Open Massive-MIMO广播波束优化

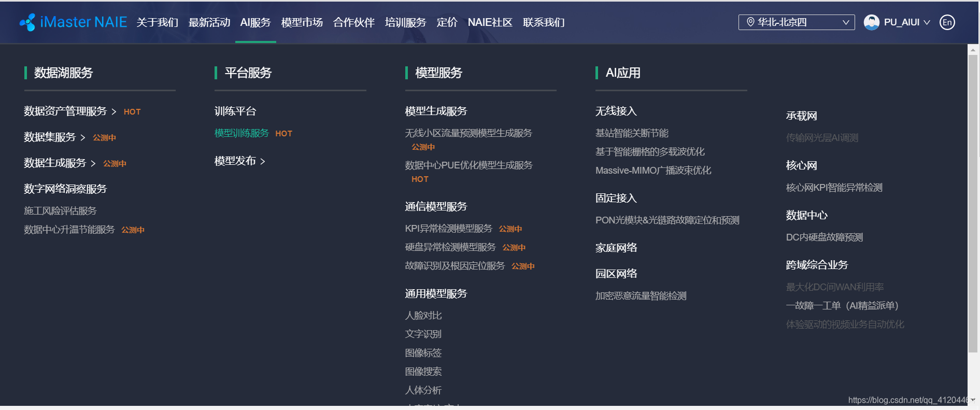[653, 171]
